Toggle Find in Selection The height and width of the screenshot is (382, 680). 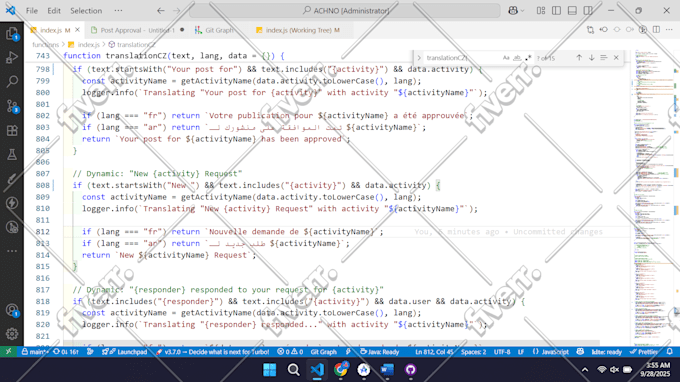603,58
